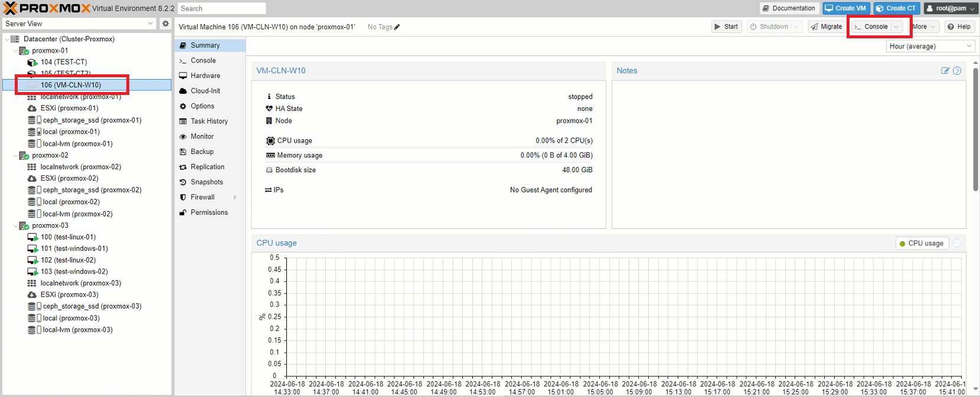Collapse the proxmox-02 node arrow

pyautogui.click(x=15, y=156)
